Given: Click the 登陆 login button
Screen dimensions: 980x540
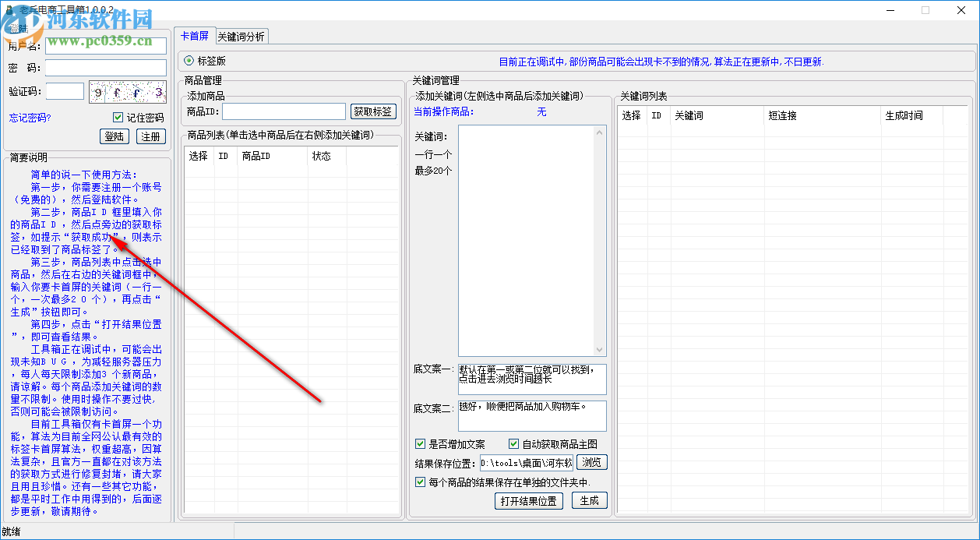Looking at the screenshot, I should tap(115, 136).
